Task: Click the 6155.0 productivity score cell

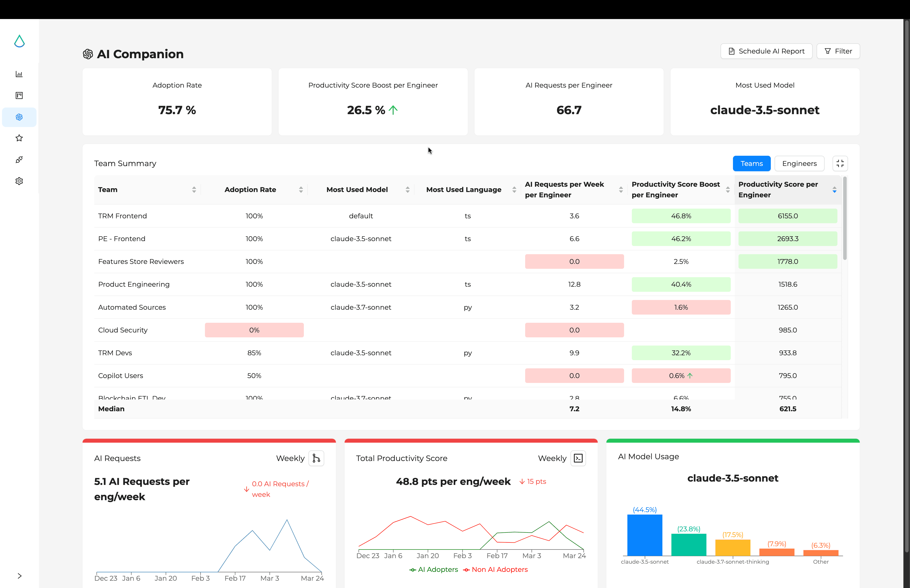Action: tap(788, 216)
